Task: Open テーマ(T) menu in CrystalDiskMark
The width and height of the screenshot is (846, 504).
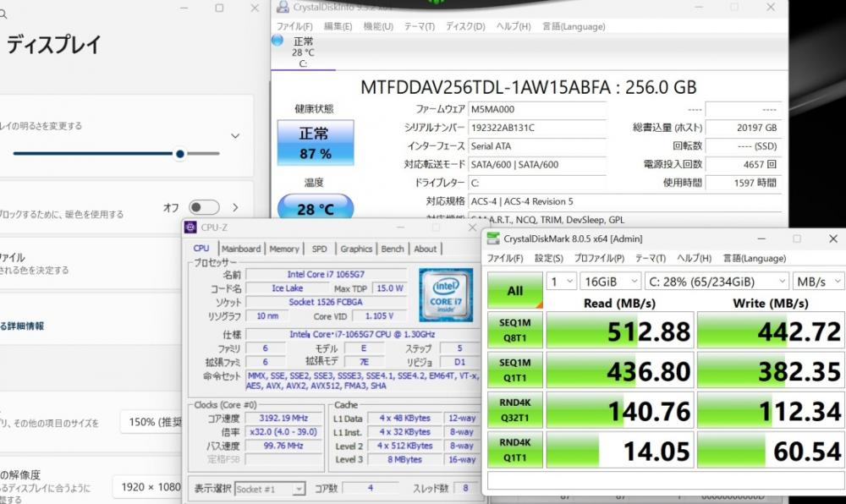Action: point(650,258)
